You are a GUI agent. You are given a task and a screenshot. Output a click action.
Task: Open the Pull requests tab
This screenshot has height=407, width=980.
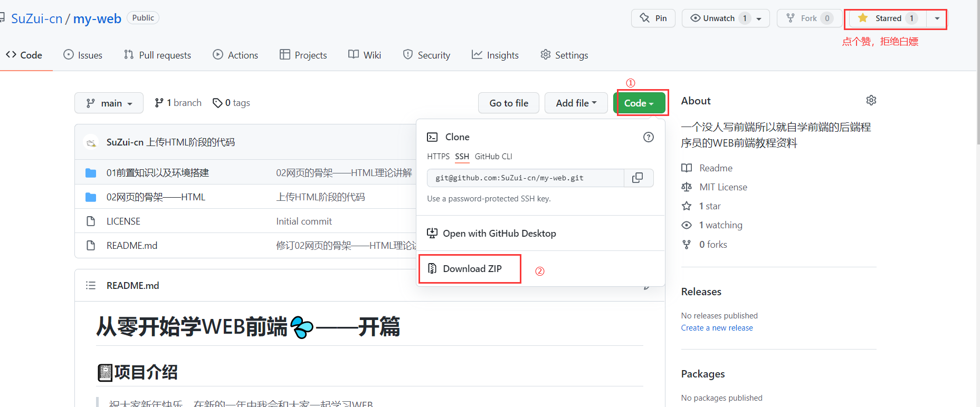[x=157, y=55]
